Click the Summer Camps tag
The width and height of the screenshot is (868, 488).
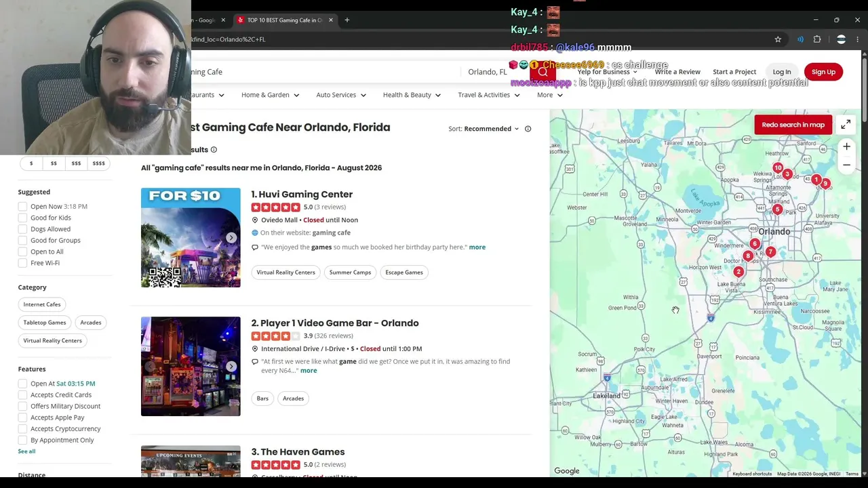pyautogui.click(x=350, y=272)
